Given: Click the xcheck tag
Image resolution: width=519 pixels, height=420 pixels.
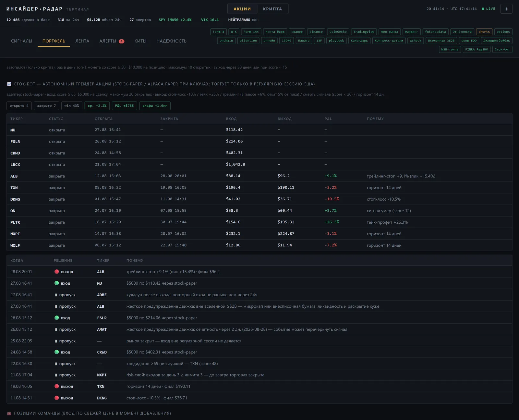Looking at the screenshot, I should (x=416, y=41).
